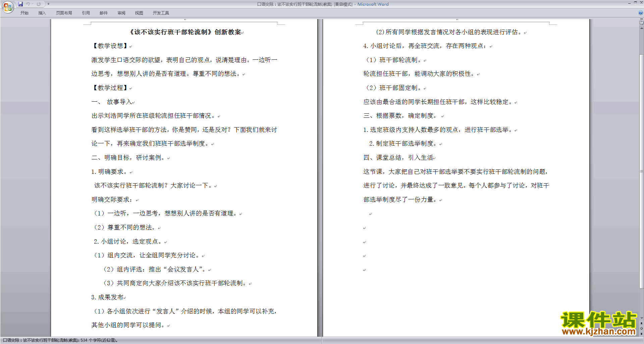Expand Customize Quick Access Toolbar dropdown
The height and width of the screenshot is (344, 644).
tap(48, 4)
